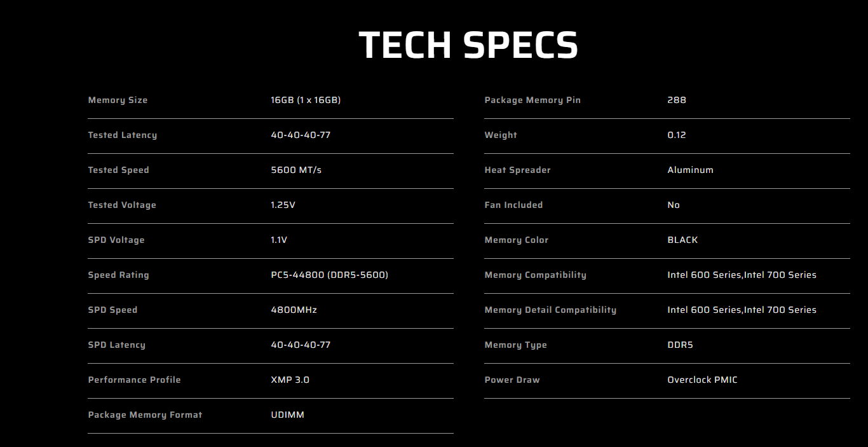Click the XMP 3.0 performance profile value
The height and width of the screenshot is (447, 868).
point(290,380)
